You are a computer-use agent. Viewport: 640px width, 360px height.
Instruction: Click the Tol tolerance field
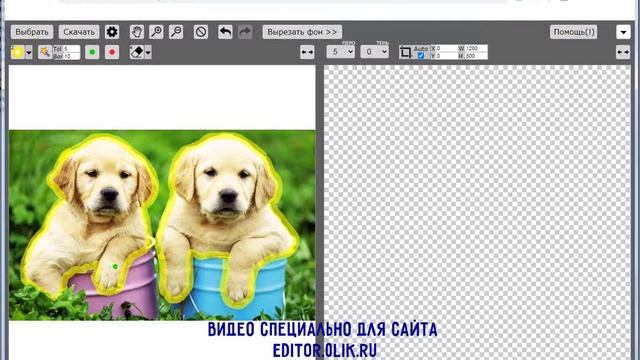tap(71, 49)
